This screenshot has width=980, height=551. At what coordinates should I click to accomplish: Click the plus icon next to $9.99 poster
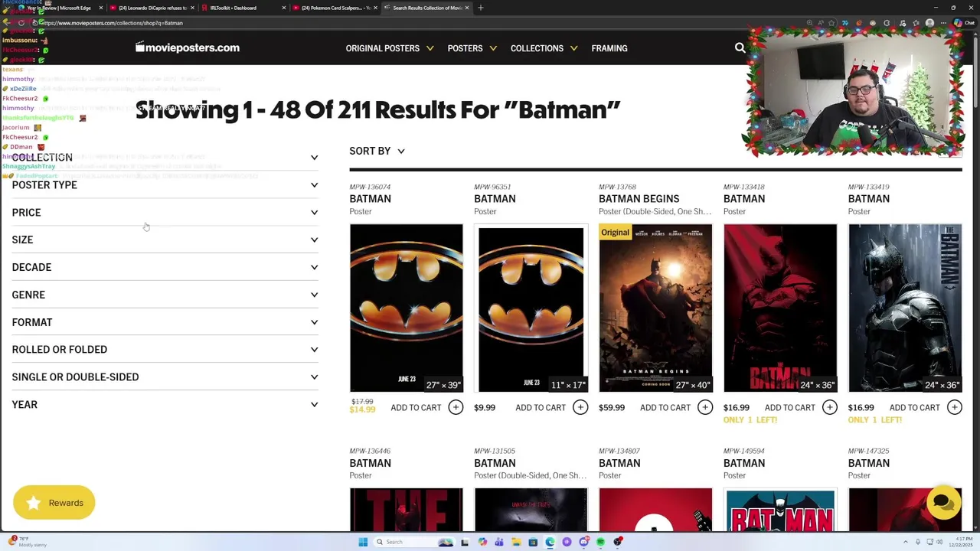pyautogui.click(x=580, y=408)
